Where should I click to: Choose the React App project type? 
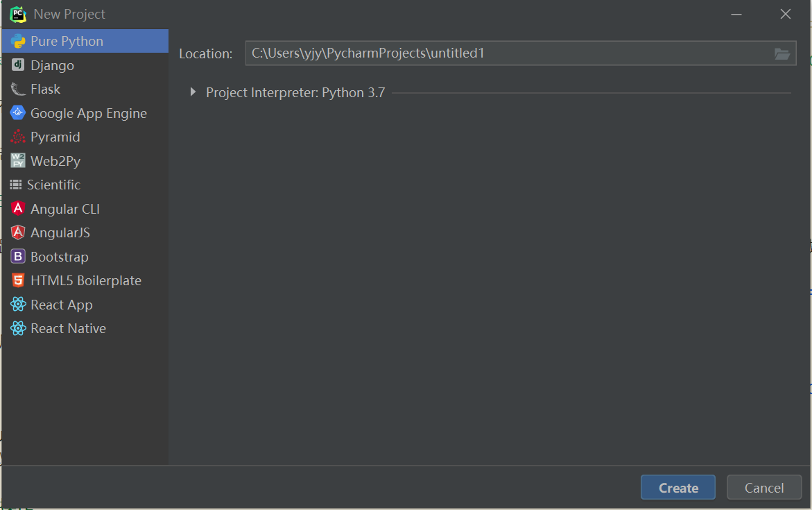click(x=59, y=304)
